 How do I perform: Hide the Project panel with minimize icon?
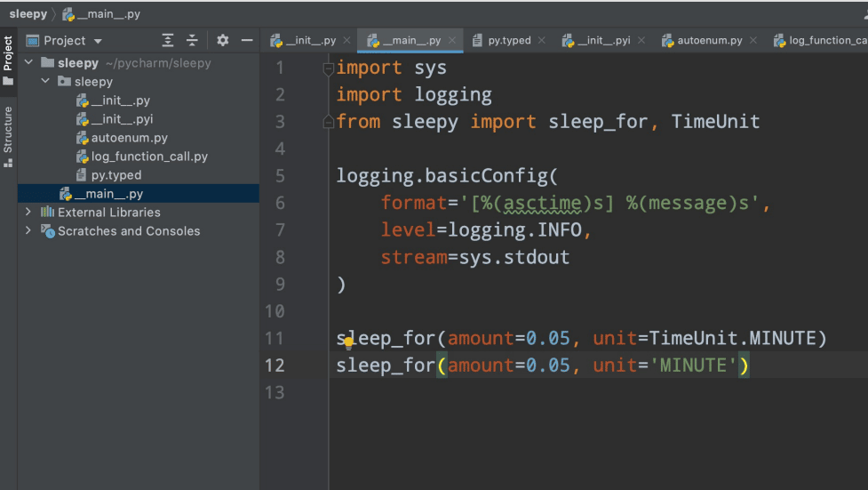pos(247,41)
